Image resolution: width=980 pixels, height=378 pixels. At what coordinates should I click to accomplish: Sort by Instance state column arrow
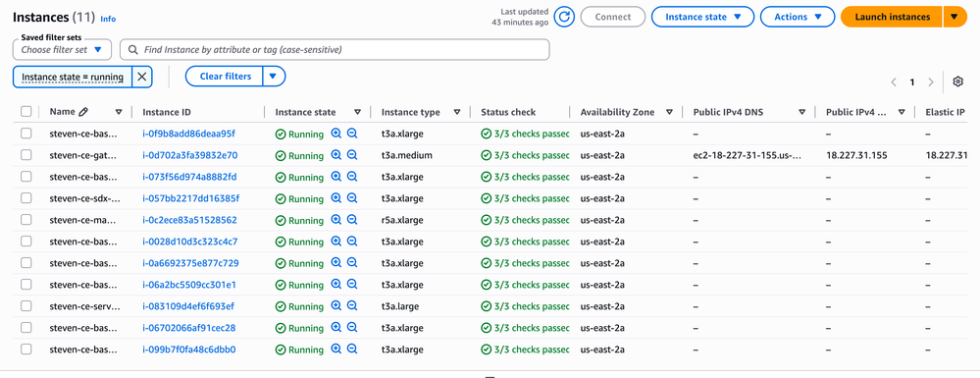[x=357, y=113]
